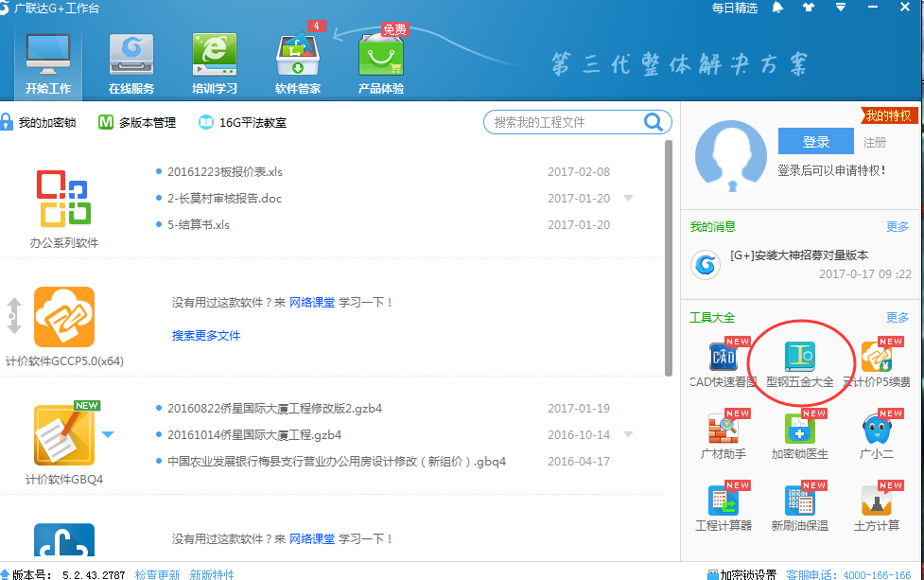Open the 中国农业发展银行梅县支行 .gbq4 file
This screenshot has width=924, height=580.
337,462
